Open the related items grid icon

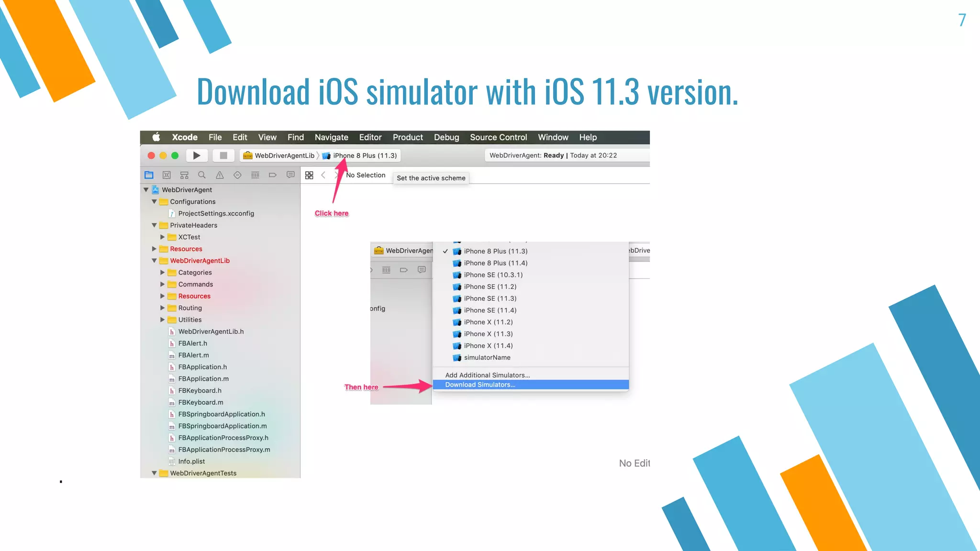pyautogui.click(x=309, y=175)
